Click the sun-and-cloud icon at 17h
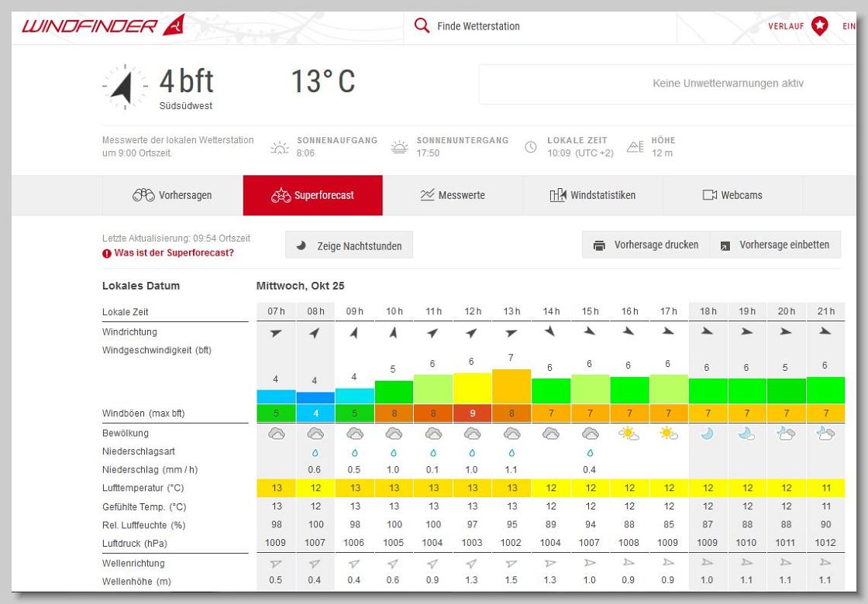This screenshot has height=604, width=868. click(x=668, y=434)
